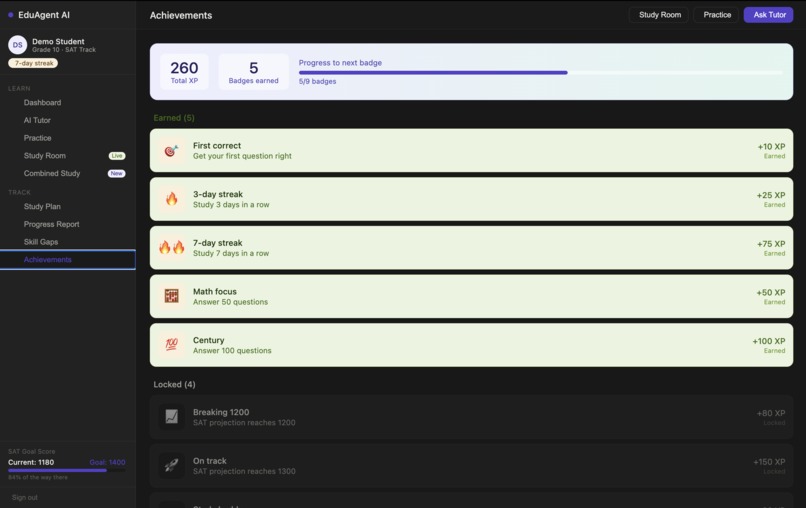The width and height of the screenshot is (806, 508).
Task: Select Practice in the sidebar menu
Action: [68, 138]
